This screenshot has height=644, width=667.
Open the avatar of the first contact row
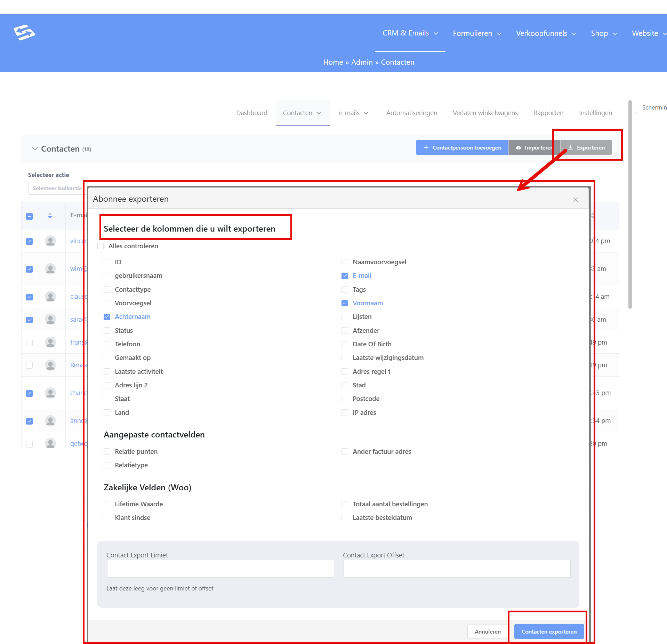click(x=50, y=241)
